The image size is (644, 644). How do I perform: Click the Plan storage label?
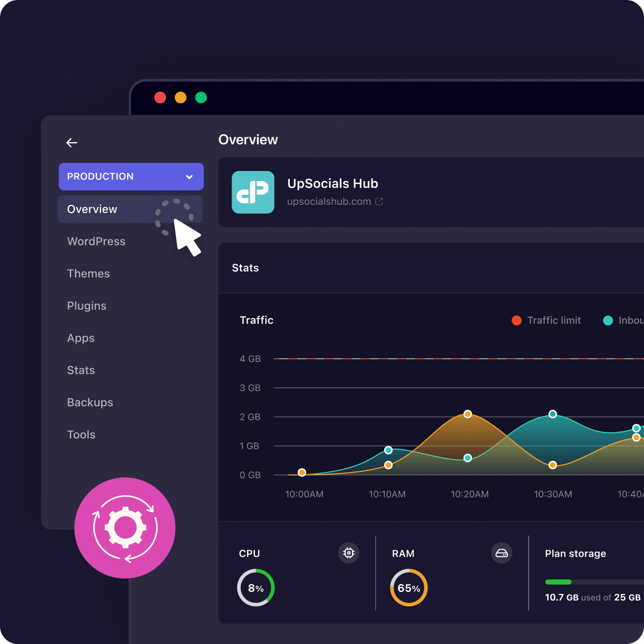click(x=575, y=554)
